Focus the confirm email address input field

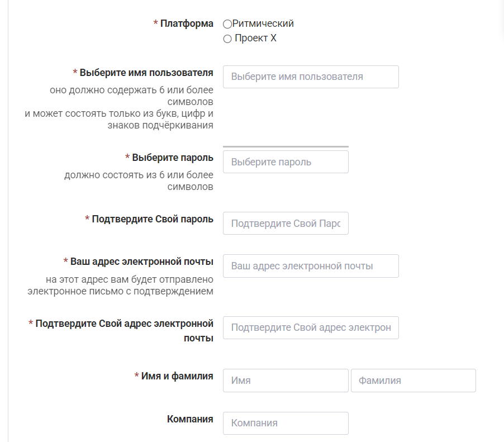(311, 327)
